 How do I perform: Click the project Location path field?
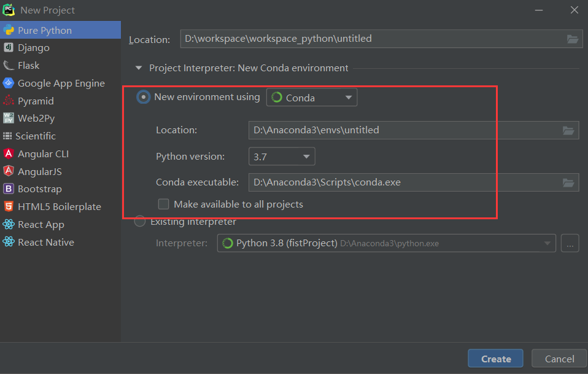coord(381,39)
